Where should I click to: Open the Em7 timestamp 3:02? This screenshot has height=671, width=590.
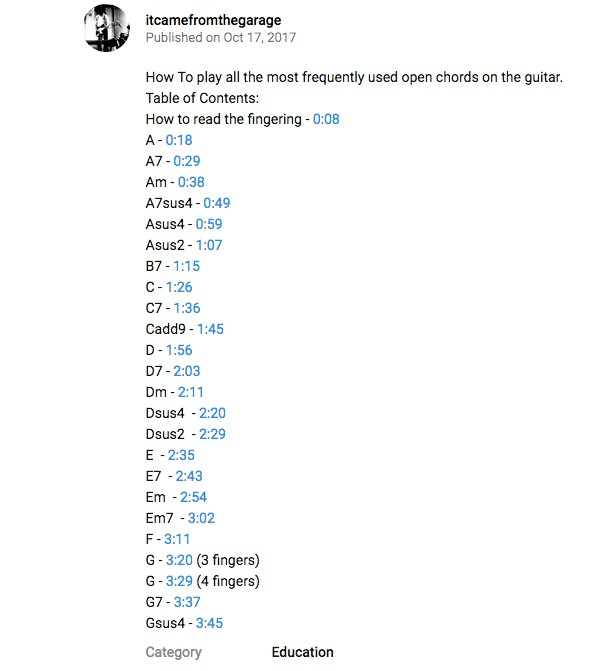click(x=201, y=518)
